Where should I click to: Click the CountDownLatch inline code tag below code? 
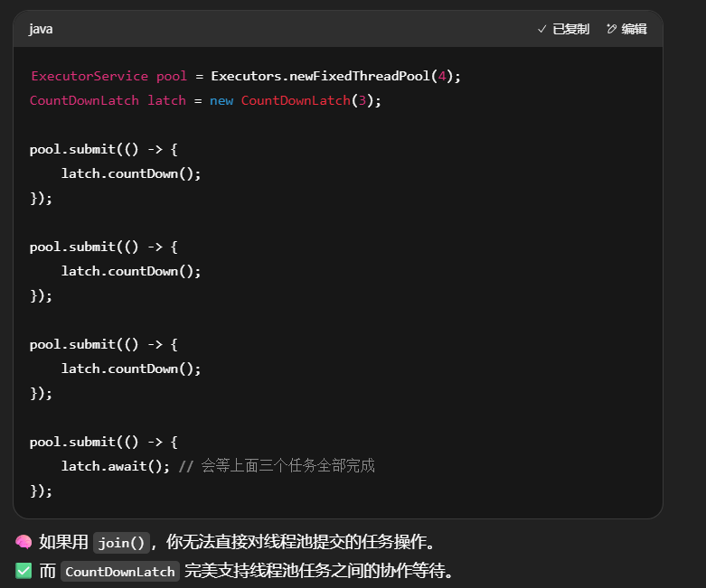(119, 572)
